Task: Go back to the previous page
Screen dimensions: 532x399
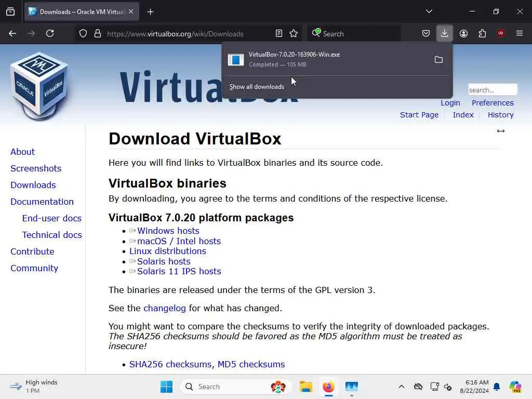Action: (12, 33)
